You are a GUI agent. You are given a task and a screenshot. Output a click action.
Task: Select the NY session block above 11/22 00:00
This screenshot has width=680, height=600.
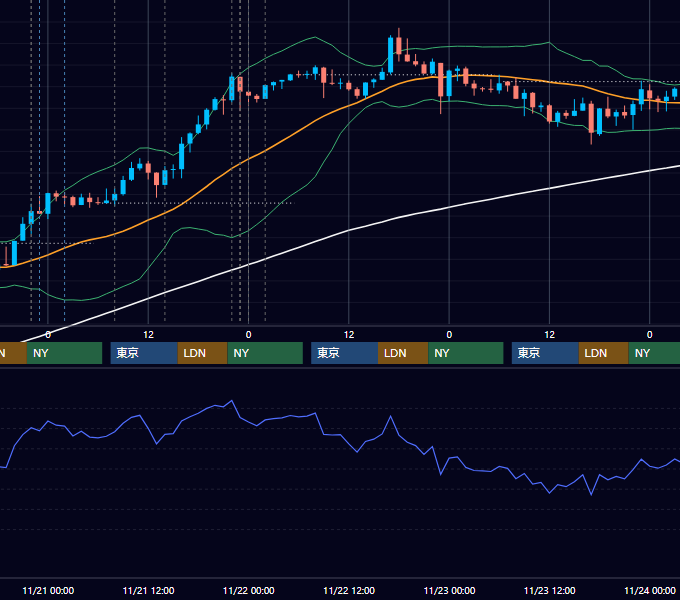265,353
